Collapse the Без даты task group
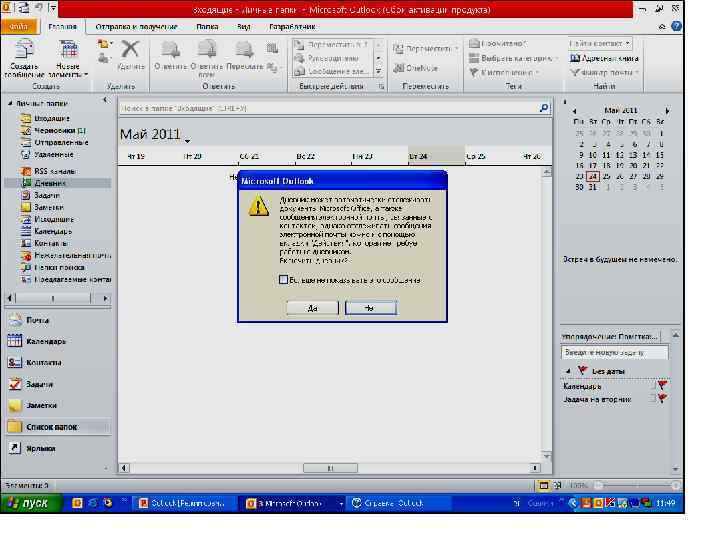 tap(568, 371)
